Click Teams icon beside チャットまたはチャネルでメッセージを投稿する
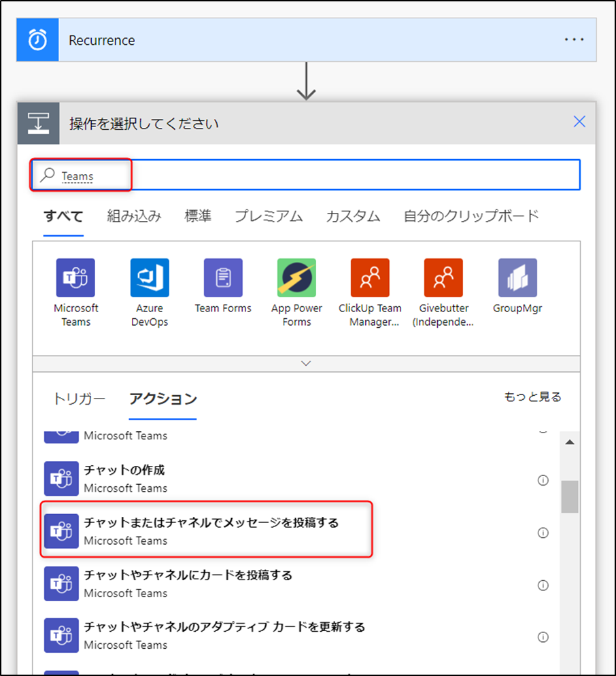Image resolution: width=616 pixels, height=676 pixels. click(61, 531)
